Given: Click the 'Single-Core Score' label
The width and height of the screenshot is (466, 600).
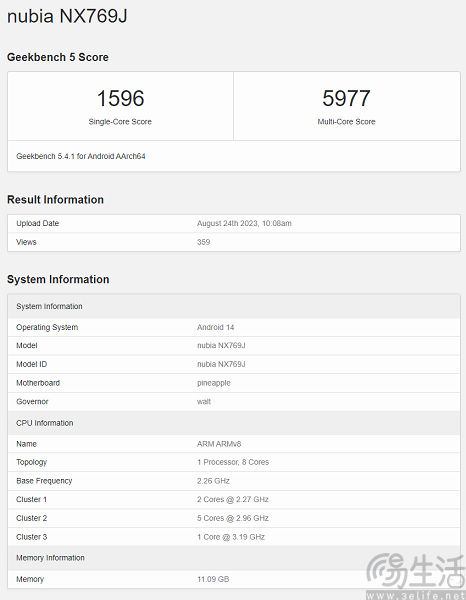Looking at the screenshot, I should click(x=120, y=122).
